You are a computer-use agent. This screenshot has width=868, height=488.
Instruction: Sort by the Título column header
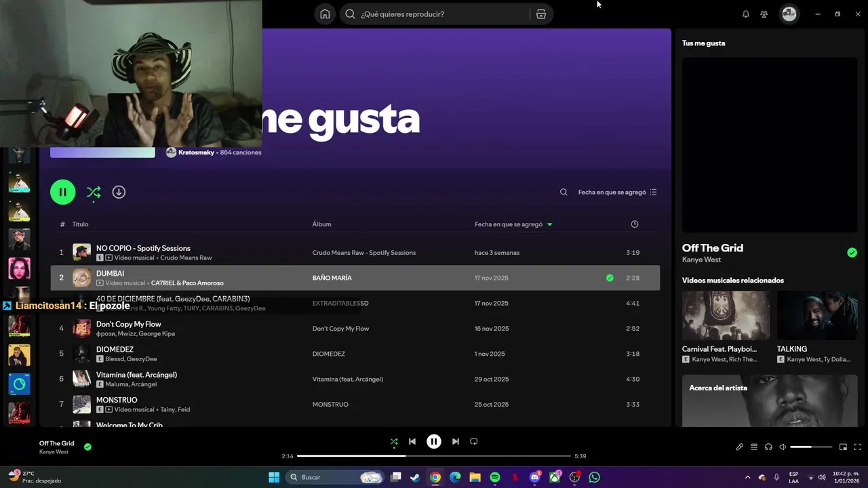tap(80, 224)
